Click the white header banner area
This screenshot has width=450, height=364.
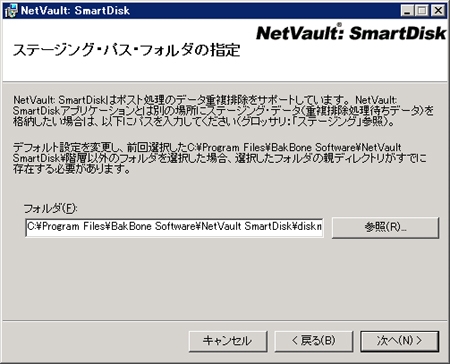pyautogui.click(x=225, y=50)
